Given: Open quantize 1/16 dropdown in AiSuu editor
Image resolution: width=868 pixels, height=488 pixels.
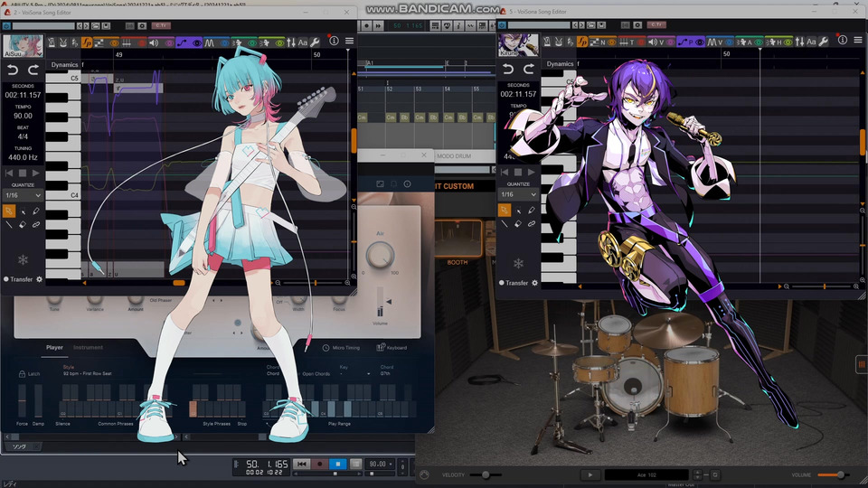Looking at the screenshot, I should pos(23,195).
